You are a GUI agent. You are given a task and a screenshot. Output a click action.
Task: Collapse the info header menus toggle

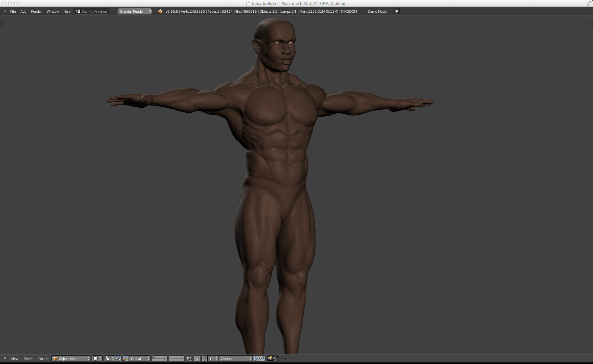[x=5, y=11]
